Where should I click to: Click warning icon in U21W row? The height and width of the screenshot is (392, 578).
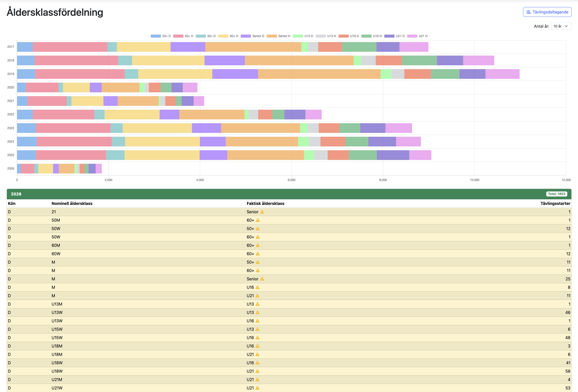(x=257, y=388)
